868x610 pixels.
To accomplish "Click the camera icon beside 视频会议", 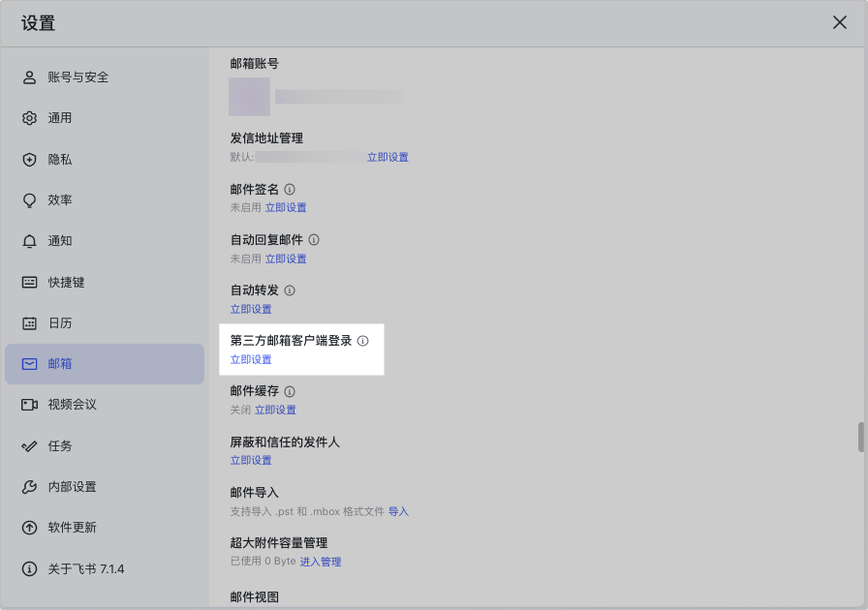I will coord(29,405).
